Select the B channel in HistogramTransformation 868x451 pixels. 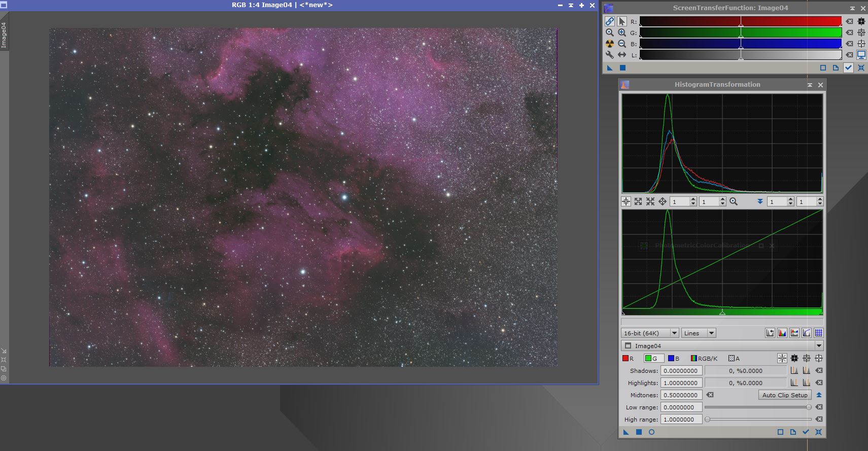674,358
